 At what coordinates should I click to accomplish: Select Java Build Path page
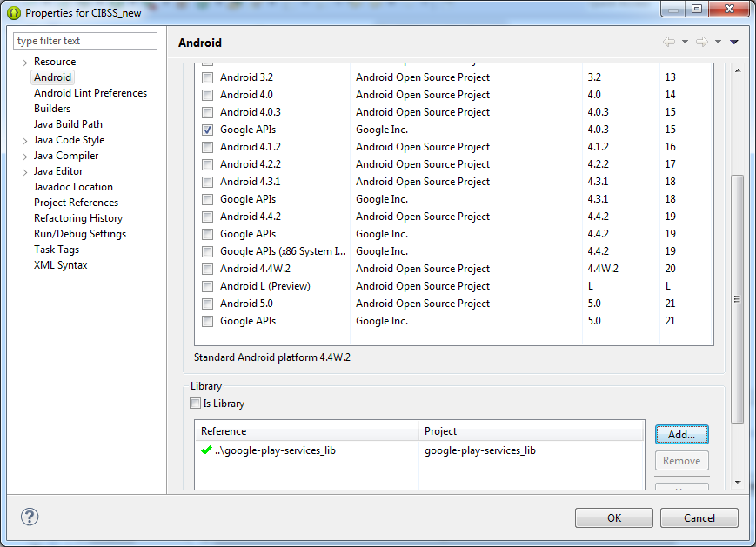click(68, 123)
